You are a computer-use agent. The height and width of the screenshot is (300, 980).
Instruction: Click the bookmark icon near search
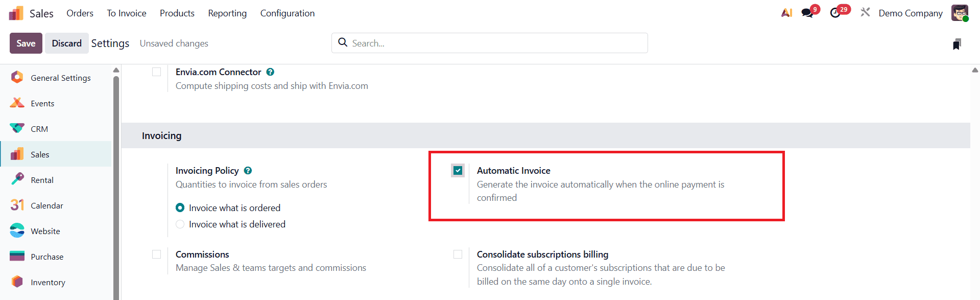coord(957,44)
